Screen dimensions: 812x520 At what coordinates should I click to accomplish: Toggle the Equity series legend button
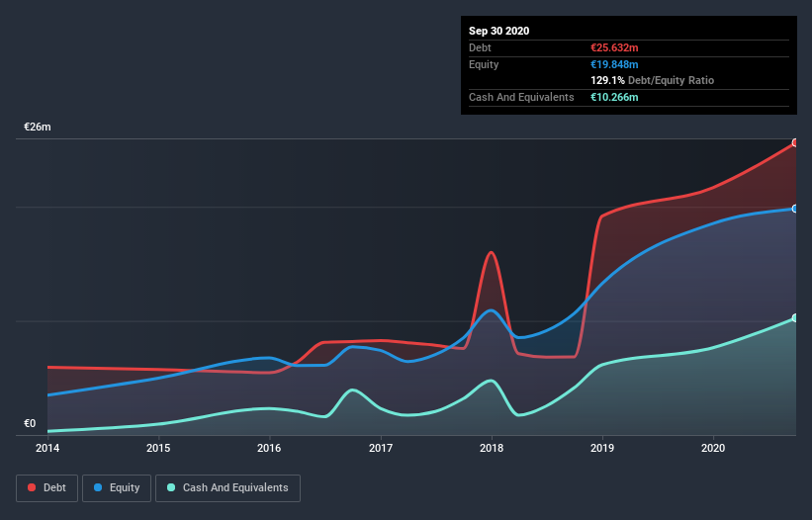point(117,488)
